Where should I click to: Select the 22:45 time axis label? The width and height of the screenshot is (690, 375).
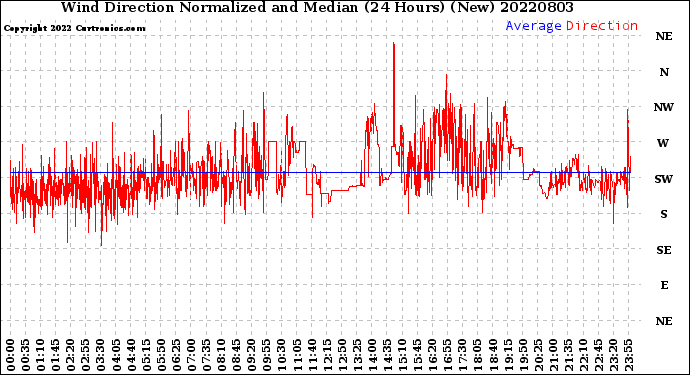pyautogui.click(x=598, y=355)
